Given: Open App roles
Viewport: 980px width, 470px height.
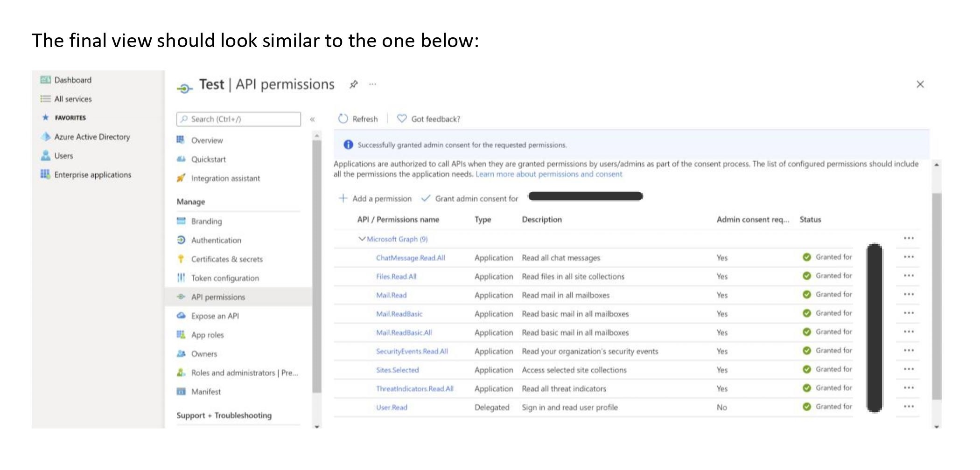Looking at the screenshot, I should (207, 335).
